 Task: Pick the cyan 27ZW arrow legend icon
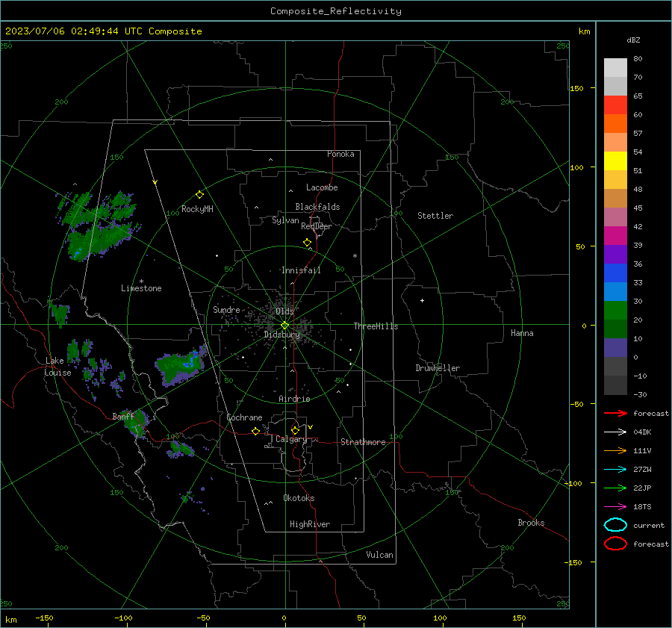pyautogui.click(x=615, y=470)
